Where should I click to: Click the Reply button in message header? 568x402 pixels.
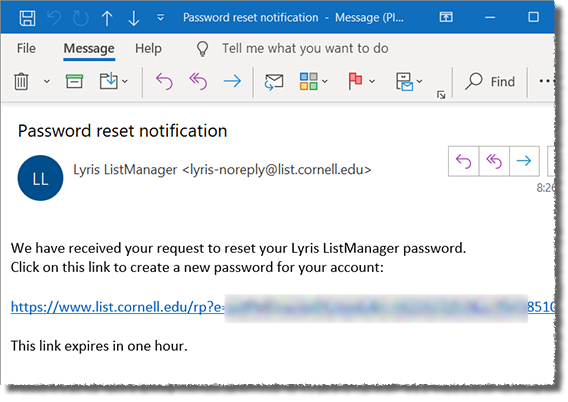[463, 161]
